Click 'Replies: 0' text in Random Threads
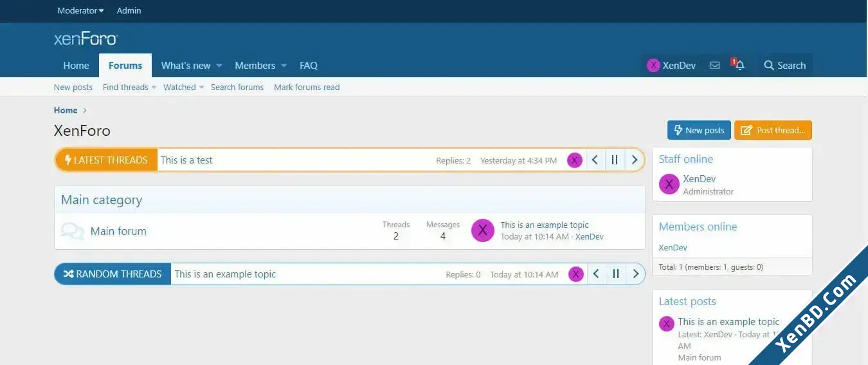868x365 pixels. pyautogui.click(x=463, y=275)
